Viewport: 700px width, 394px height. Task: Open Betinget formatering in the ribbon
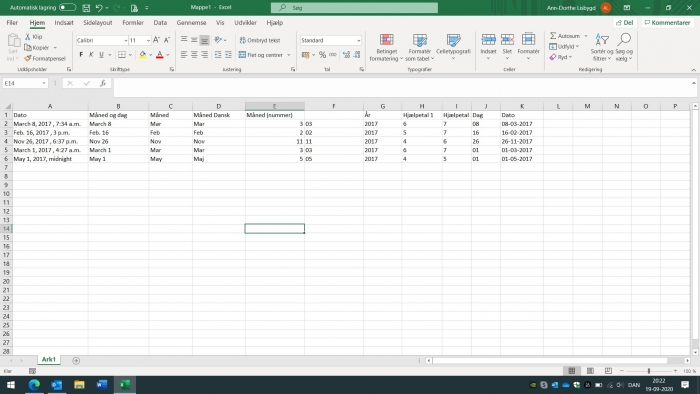[x=387, y=47]
